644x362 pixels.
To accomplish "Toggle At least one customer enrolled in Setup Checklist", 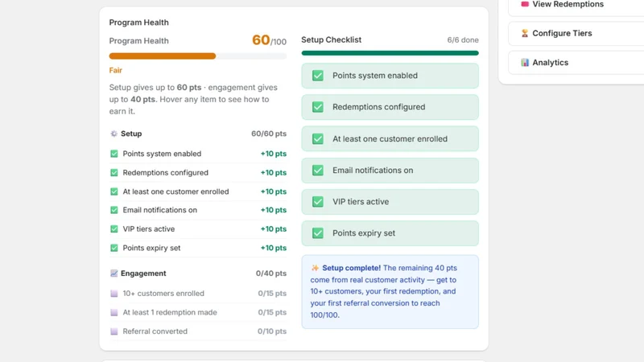I will pos(317,138).
